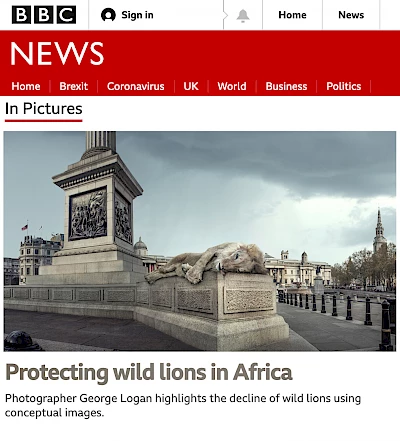Open Home in the top BBC bar
Viewport: 400px width, 441px height.
pyautogui.click(x=292, y=15)
